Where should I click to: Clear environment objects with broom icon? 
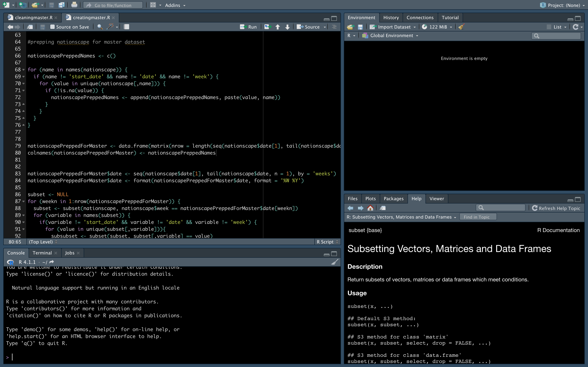[461, 27]
